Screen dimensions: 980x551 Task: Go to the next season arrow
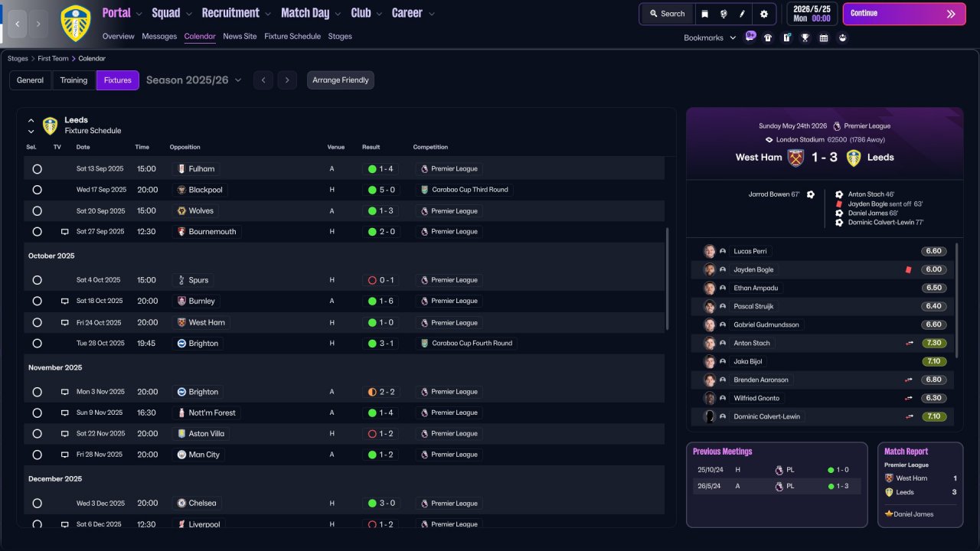point(287,80)
